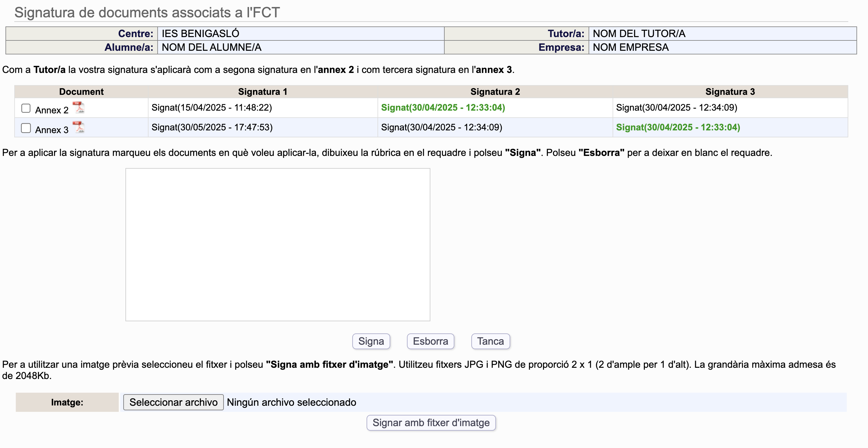The width and height of the screenshot is (868, 448).
Task: Click the Document column header
Action: 81,92
